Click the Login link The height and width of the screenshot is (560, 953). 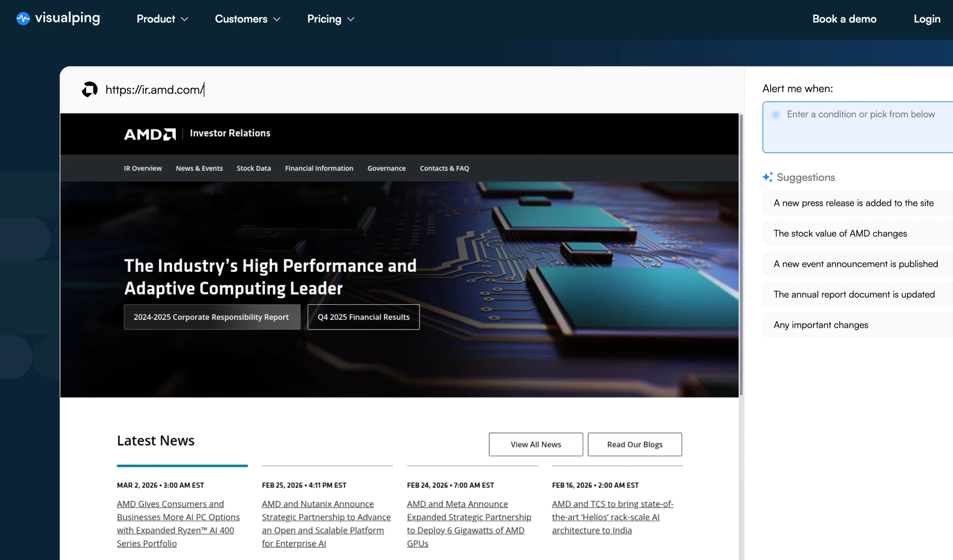927,19
